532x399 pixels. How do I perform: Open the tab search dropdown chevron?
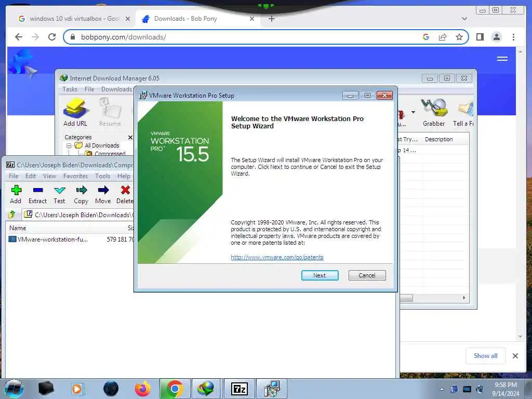click(464, 19)
